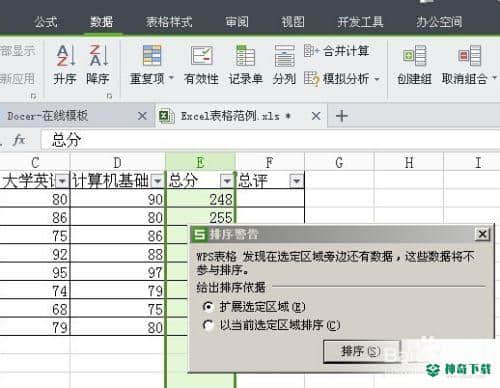Switch to the 表格样式 ribbon tab
The height and width of the screenshot is (388, 500).
point(169,22)
